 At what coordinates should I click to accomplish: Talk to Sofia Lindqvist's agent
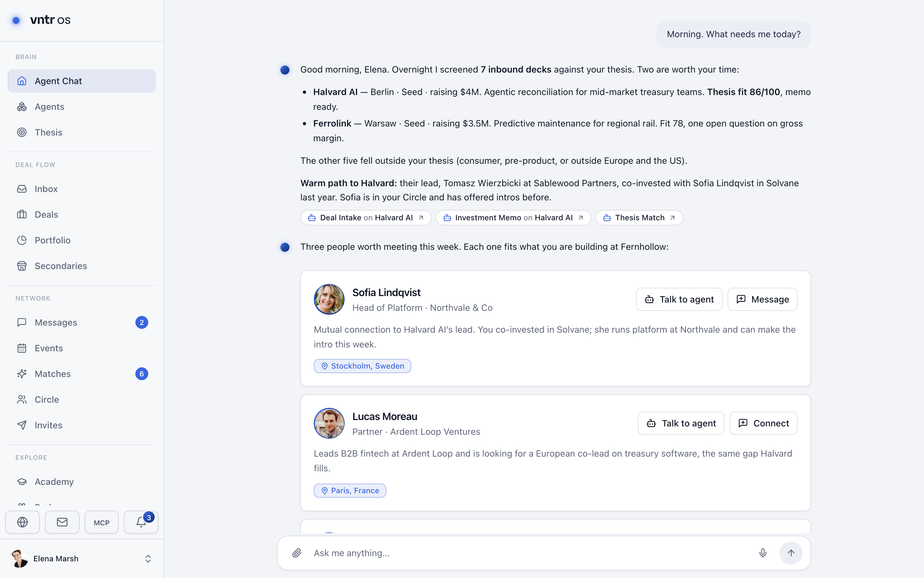pyautogui.click(x=679, y=299)
